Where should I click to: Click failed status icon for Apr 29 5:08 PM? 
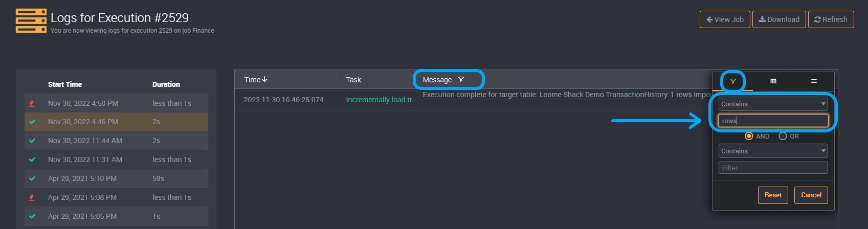coord(32,197)
